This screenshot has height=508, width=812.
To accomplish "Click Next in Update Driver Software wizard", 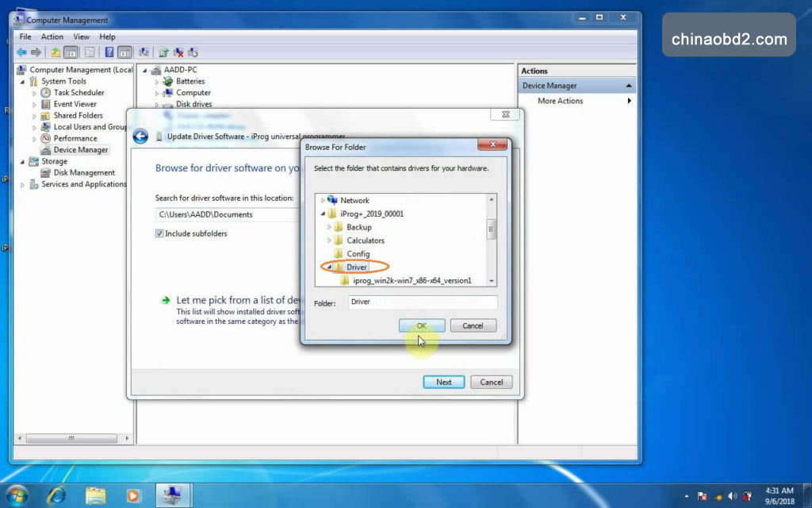I will (444, 382).
